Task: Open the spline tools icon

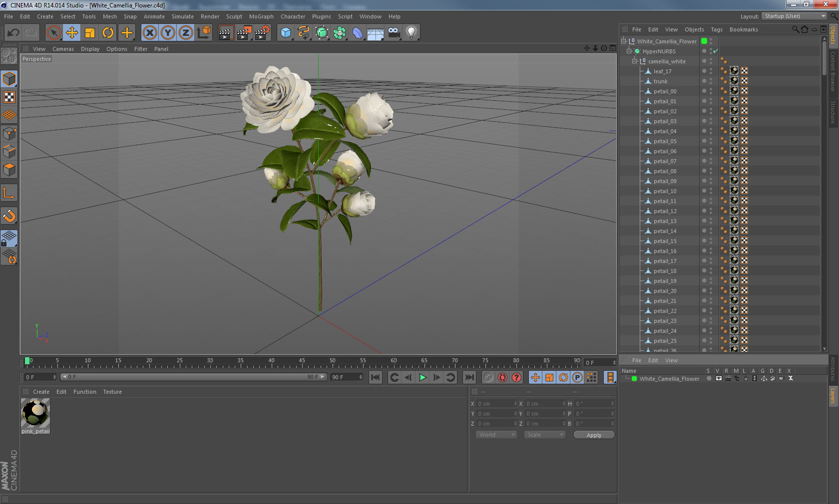Action: pos(304,33)
